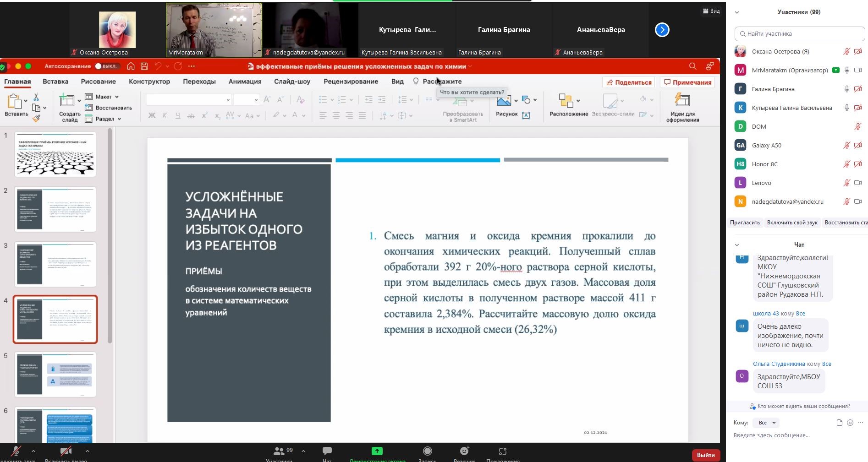The width and height of the screenshot is (868, 462).
Task: Click the bulleted list icon
Action: [x=323, y=99]
